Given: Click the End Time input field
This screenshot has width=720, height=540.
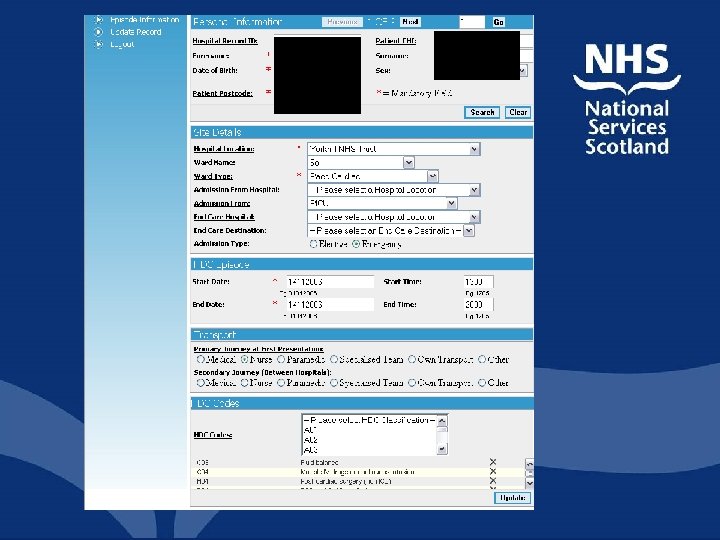Looking at the screenshot, I should point(478,304).
